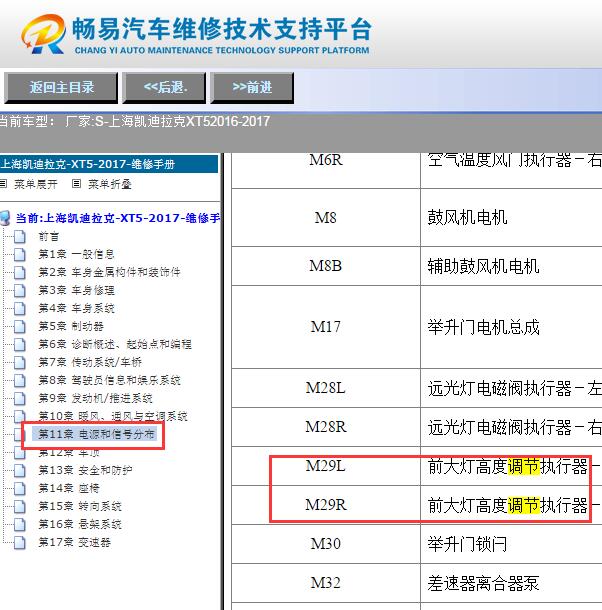Screen dimensions: 602x610
Task: Open 第13章 安全和防护
Action: click(x=85, y=470)
